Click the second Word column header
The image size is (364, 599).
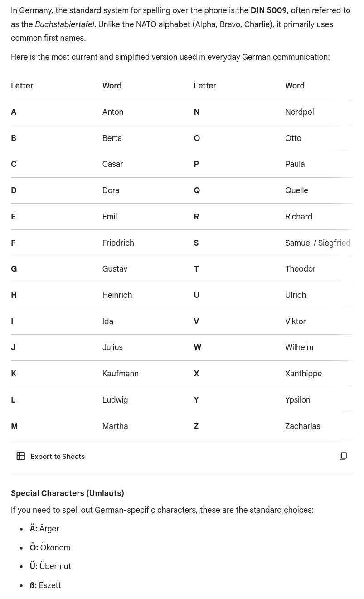(x=295, y=86)
